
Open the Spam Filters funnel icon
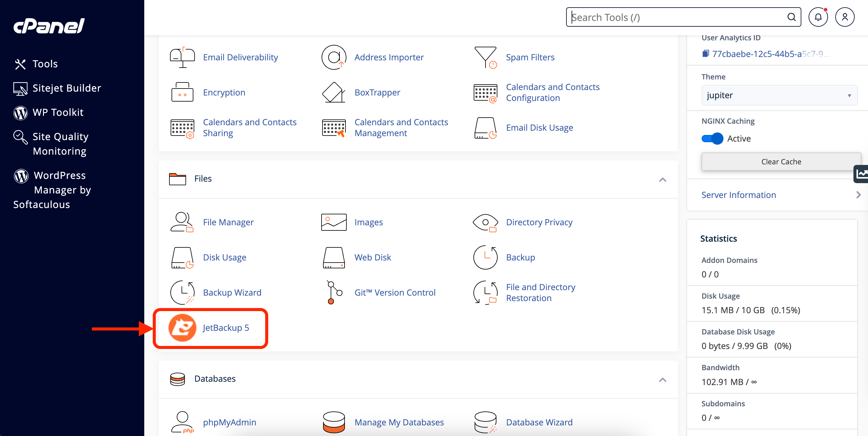click(486, 57)
